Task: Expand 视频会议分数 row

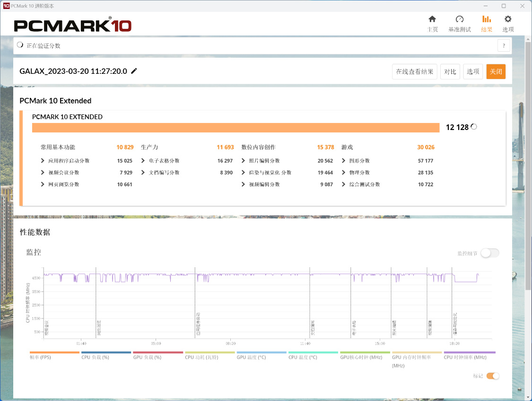Action: pyautogui.click(x=43, y=172)
